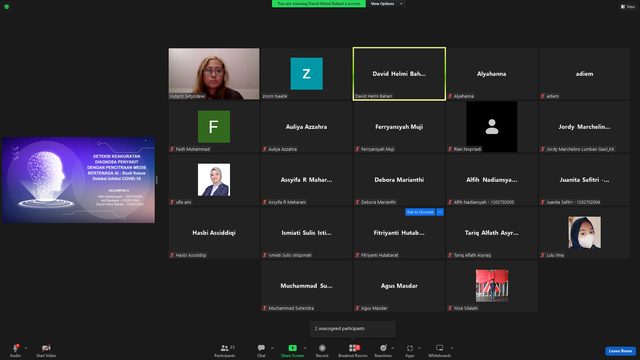Click muted mic icon beside Alyahanna name
Screen dimensions: 640x360
450,96
